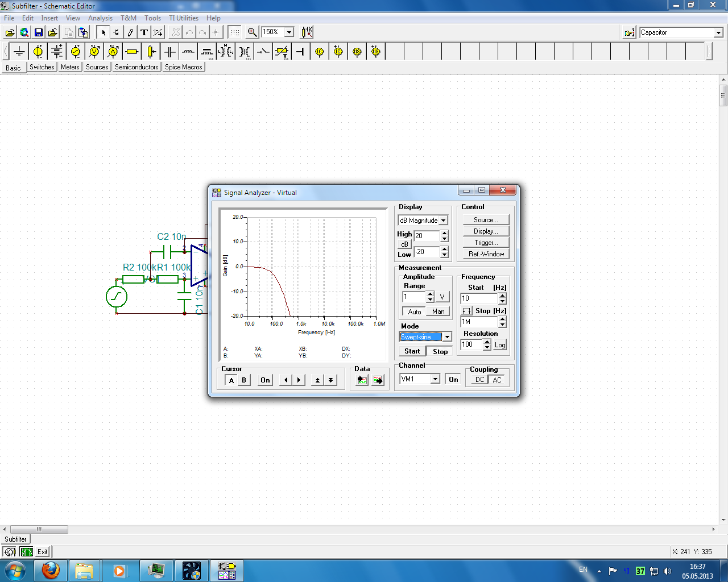Move cursor right with the right arrow
The width and height of the screenshot is (728, 582).
click(x=299, y=380)
